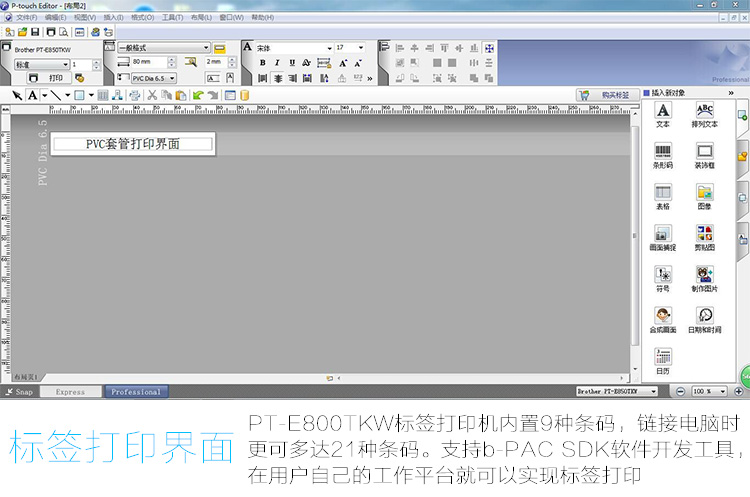
Task: Zoom out with minus icon
Action: tap(680, 391)
